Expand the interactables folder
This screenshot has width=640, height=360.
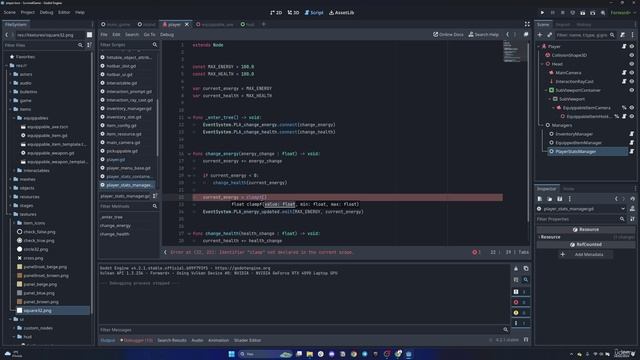pos(14,171)
